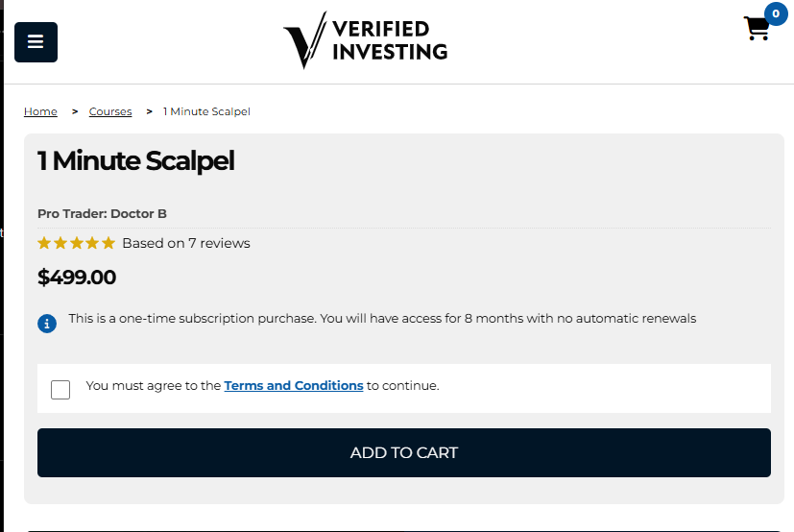Click the one-time subscription notice text

pyautogui.click(x=382, y=319)
